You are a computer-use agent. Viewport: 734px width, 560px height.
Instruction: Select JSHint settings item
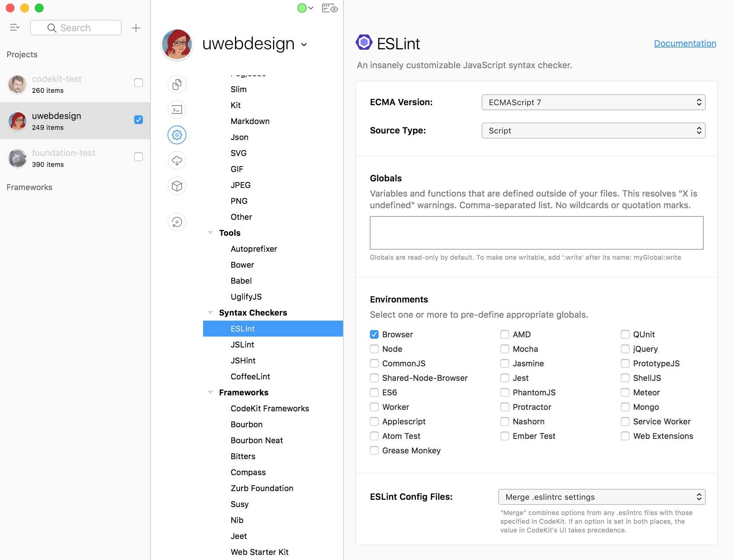coord(243,361)
